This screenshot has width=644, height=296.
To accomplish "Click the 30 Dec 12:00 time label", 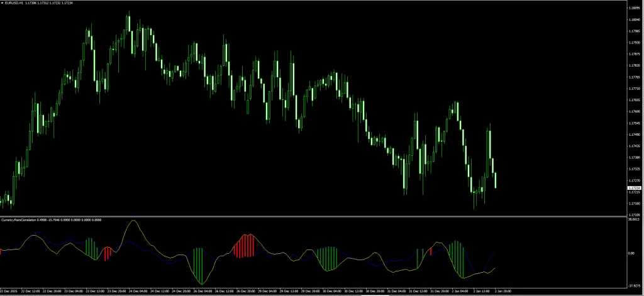I will click(353, 291).
